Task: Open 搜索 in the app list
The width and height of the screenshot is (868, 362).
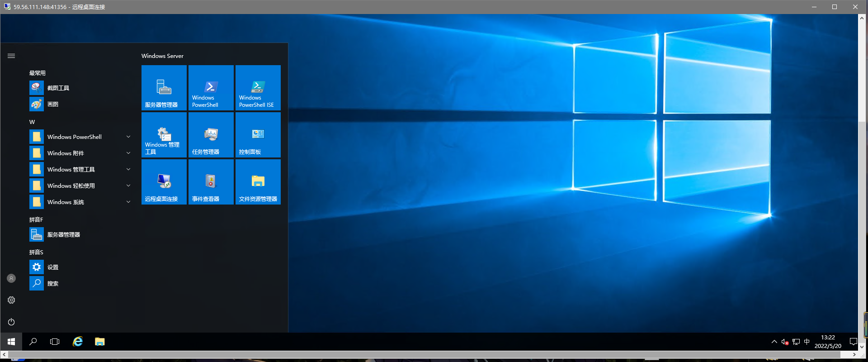Action: pos(81,283)
